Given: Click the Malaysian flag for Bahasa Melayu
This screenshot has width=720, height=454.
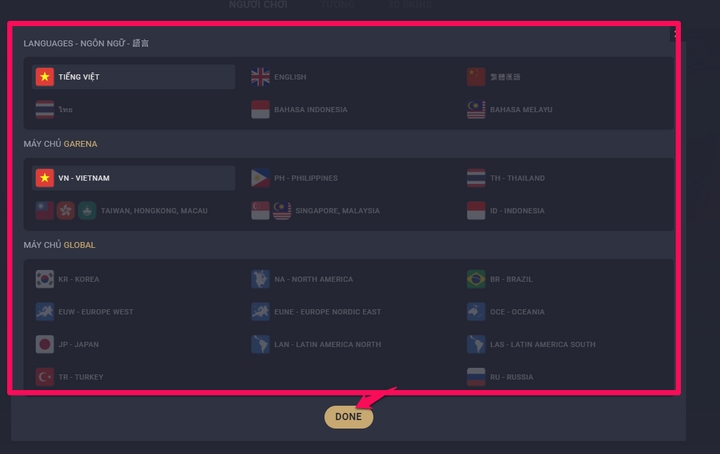Looking at the screenshot, I should coord(476,110).
